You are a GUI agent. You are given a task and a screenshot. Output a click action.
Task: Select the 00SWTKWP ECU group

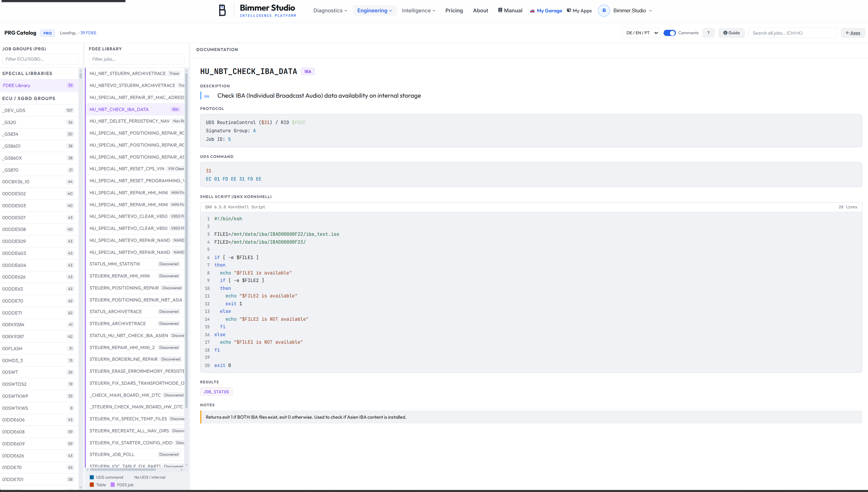(x=39, y=396)
